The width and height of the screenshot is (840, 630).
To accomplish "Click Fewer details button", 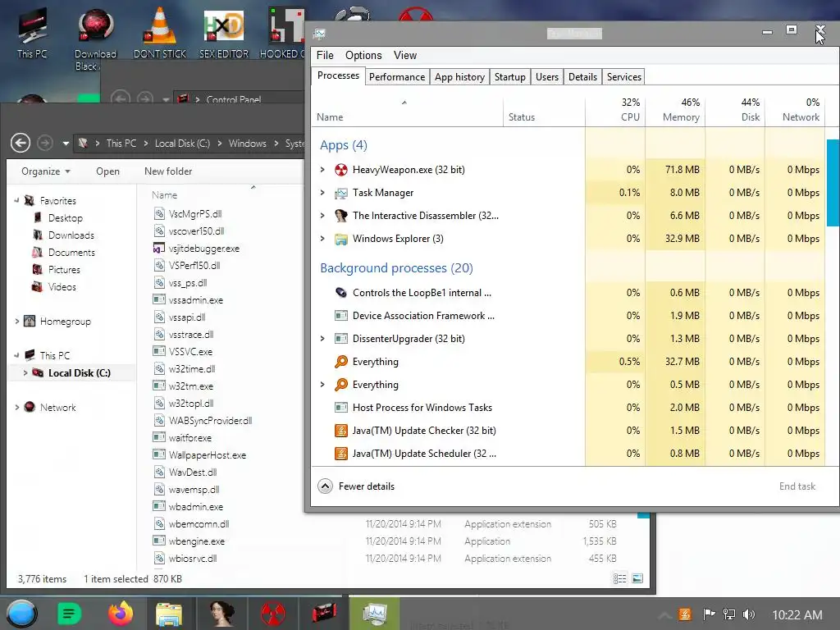I will (356, 486).
